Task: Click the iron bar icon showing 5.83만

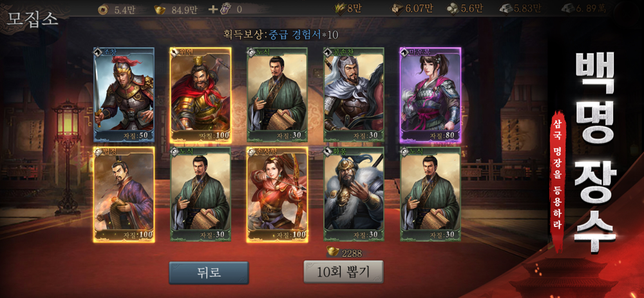Action: click(x=506, y=8)
